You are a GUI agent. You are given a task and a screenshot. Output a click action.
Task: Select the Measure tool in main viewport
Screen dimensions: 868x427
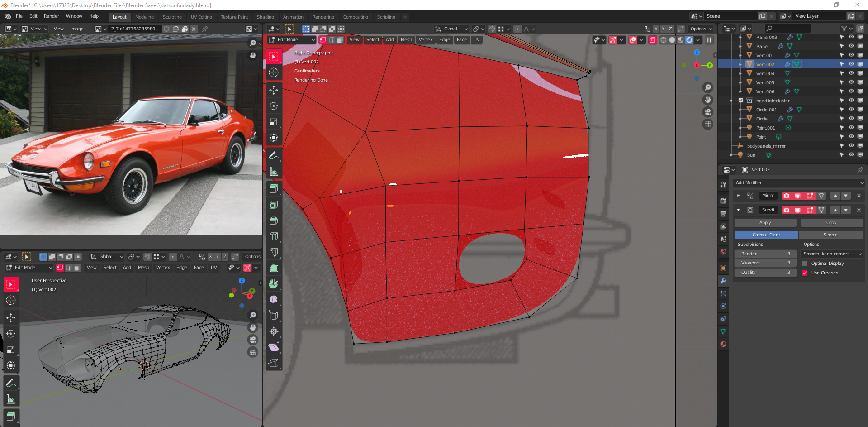[x=274, y=172]
